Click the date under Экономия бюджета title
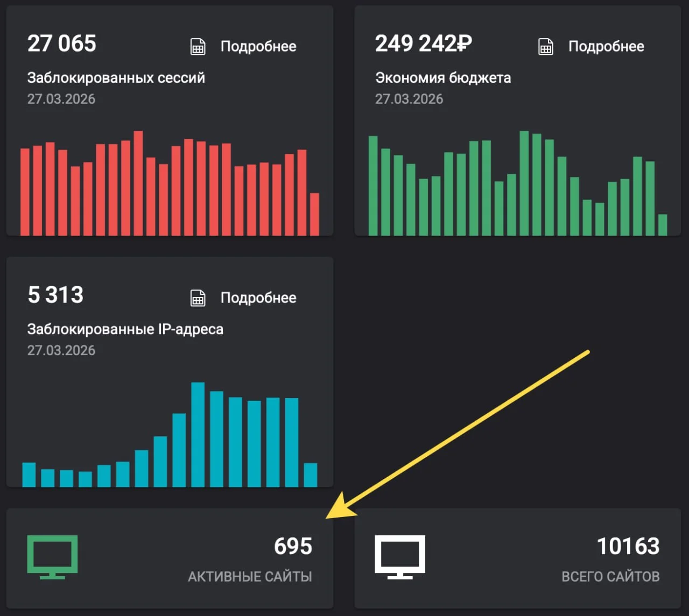 point(409,99)
